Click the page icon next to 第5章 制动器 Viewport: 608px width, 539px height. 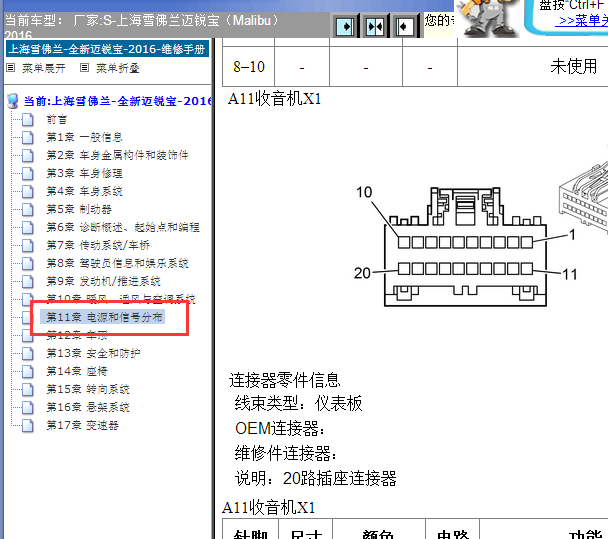coord(28,210)
